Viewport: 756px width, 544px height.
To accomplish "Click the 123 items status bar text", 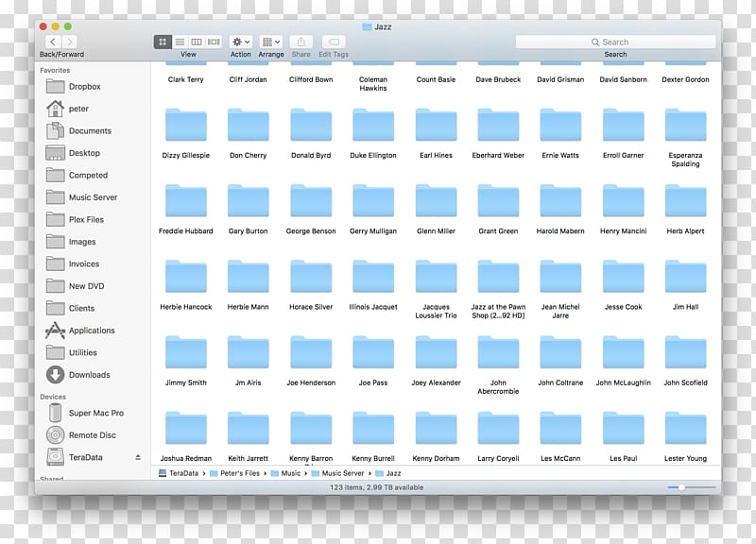I will click(x=376, y=487).
